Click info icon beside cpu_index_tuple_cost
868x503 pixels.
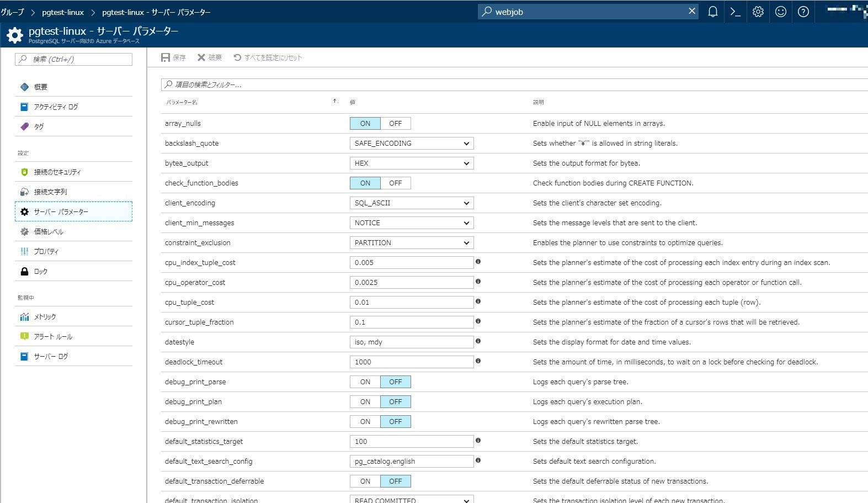click(x=478, y=262)
